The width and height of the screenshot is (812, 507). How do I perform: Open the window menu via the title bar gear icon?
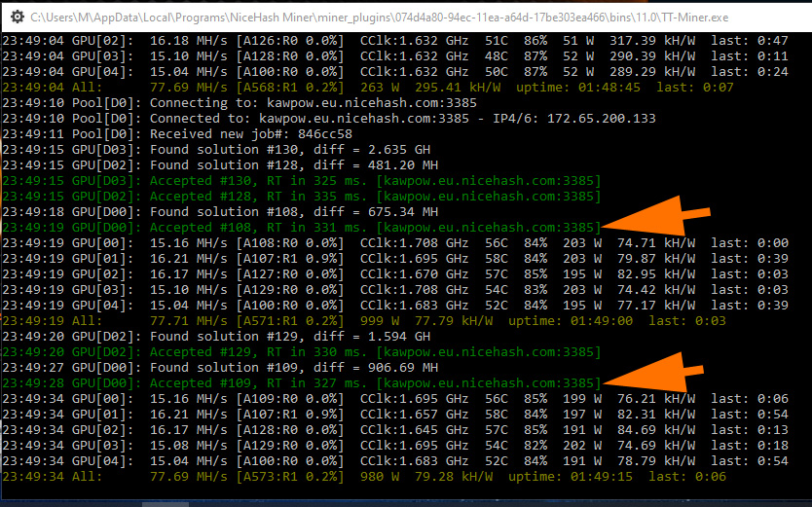point(18,18)
